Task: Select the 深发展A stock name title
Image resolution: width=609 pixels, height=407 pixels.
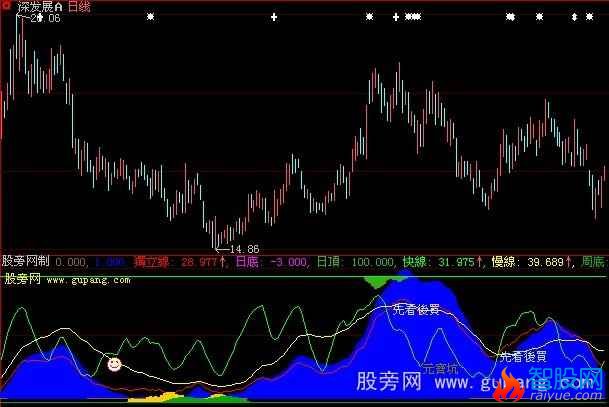Action: click(x=40, y=7)
